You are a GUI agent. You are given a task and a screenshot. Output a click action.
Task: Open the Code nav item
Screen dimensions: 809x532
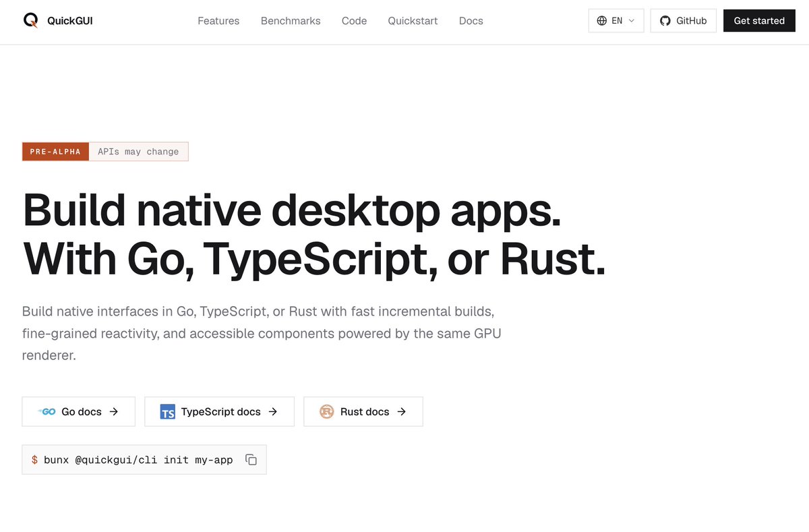coord(354,21)
